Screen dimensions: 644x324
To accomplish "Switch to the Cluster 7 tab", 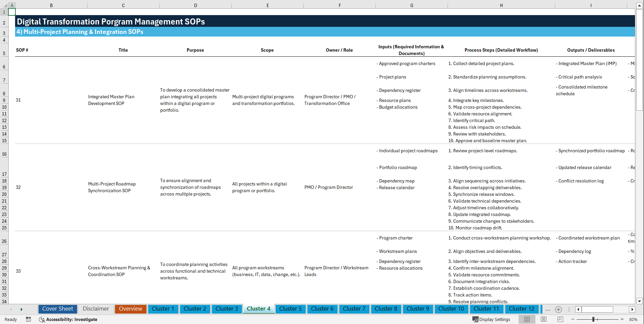I will 354,309.
